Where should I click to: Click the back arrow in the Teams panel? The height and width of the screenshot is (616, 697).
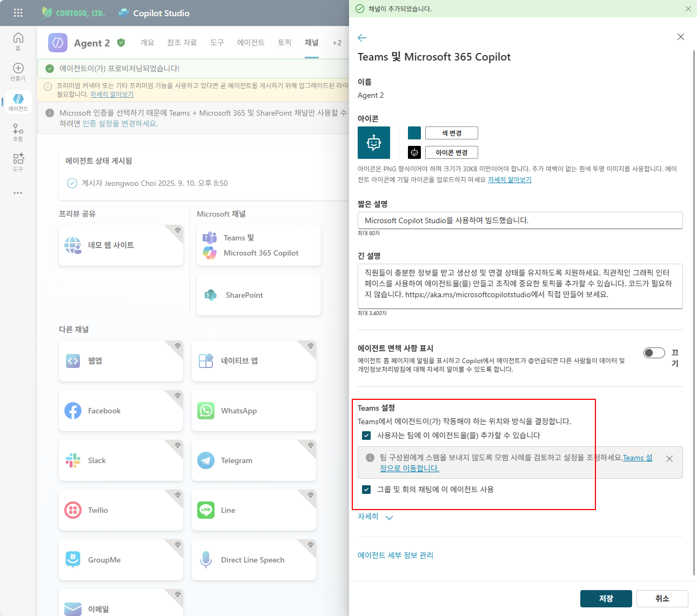click(362, 38)
